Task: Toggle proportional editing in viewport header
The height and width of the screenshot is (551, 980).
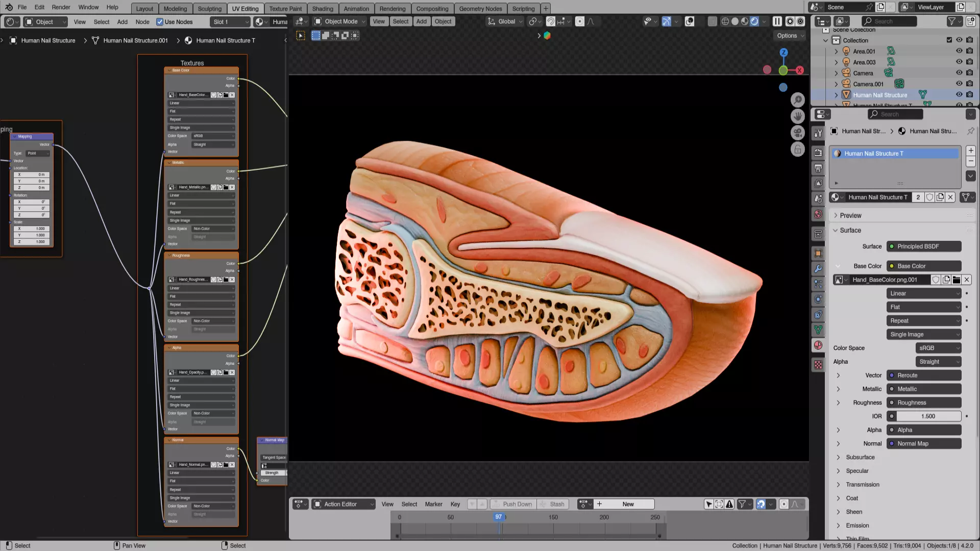Action: (580, 21)
